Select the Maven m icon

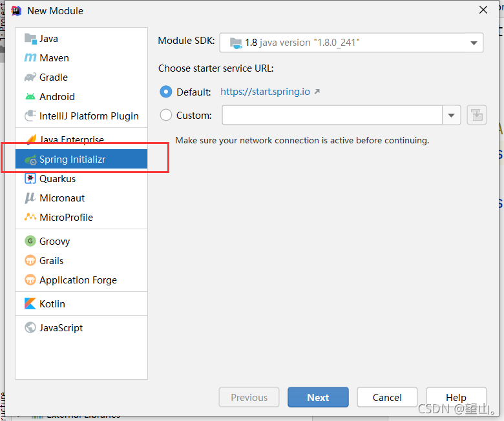point(30,58)
